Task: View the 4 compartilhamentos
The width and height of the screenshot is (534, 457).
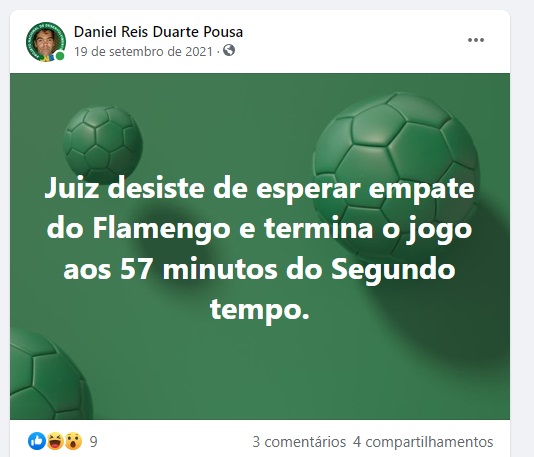Action: [x=423, y=442]
